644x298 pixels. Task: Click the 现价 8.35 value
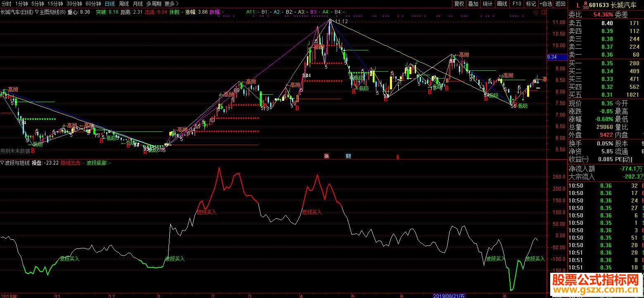(x=607, y=103)
